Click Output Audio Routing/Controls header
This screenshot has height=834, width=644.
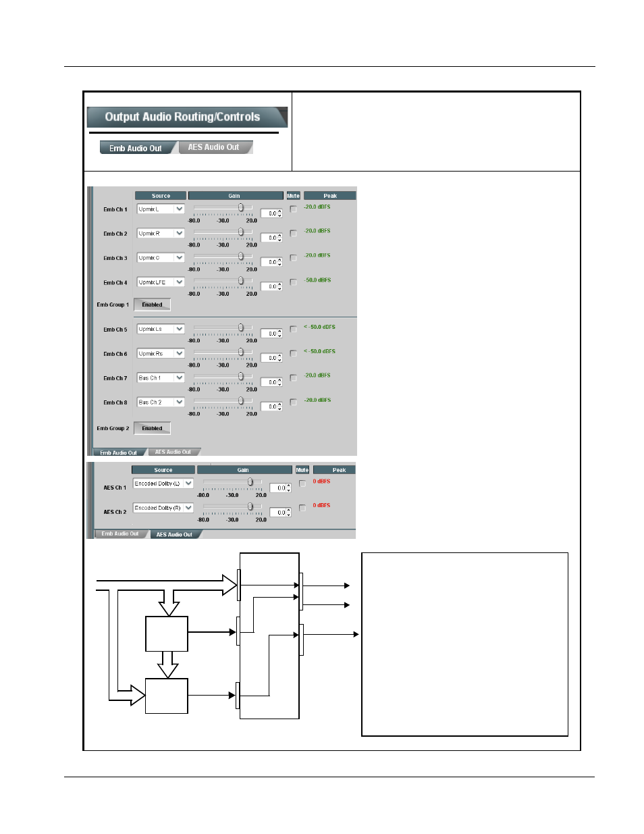[x=187, y=117]
